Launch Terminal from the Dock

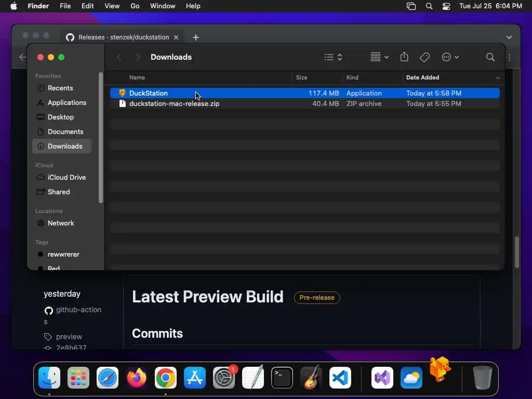(x=282, y=377)
